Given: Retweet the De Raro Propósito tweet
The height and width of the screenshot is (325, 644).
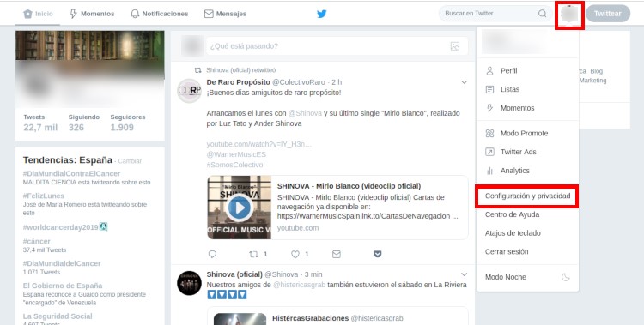Looking at the screenshot, I should pos(253,254).
